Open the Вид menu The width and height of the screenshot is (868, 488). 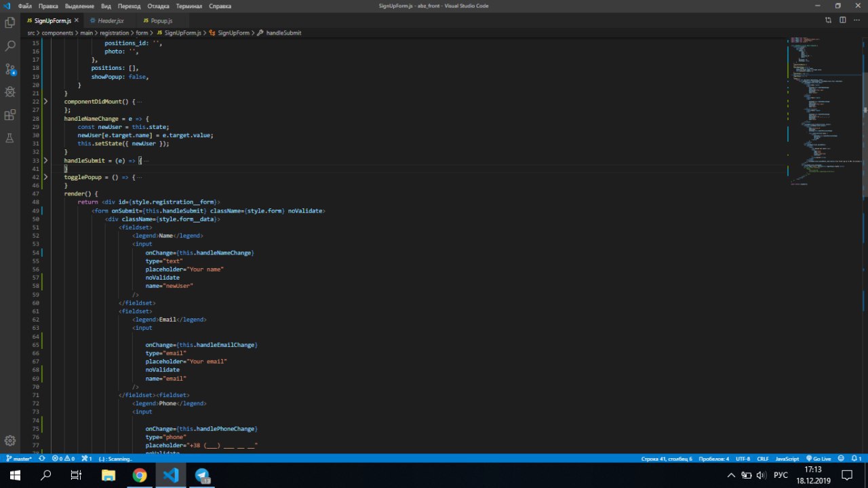[x=106, y=5]
